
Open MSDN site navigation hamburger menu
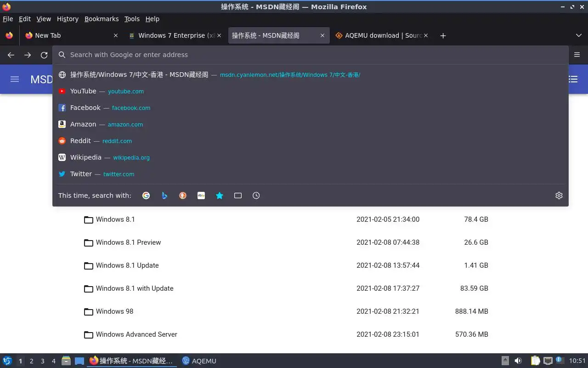[15, 79]
